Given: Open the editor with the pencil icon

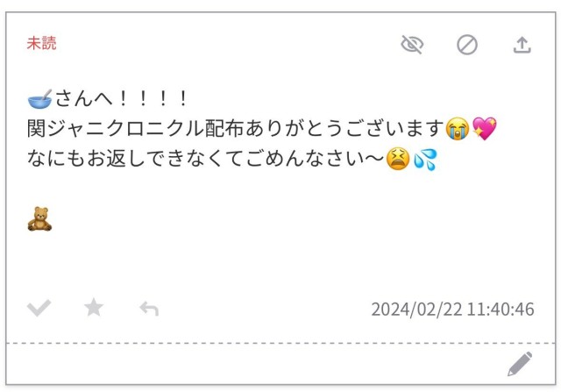Looking at the screenshot, I should (x=520, y=364).
